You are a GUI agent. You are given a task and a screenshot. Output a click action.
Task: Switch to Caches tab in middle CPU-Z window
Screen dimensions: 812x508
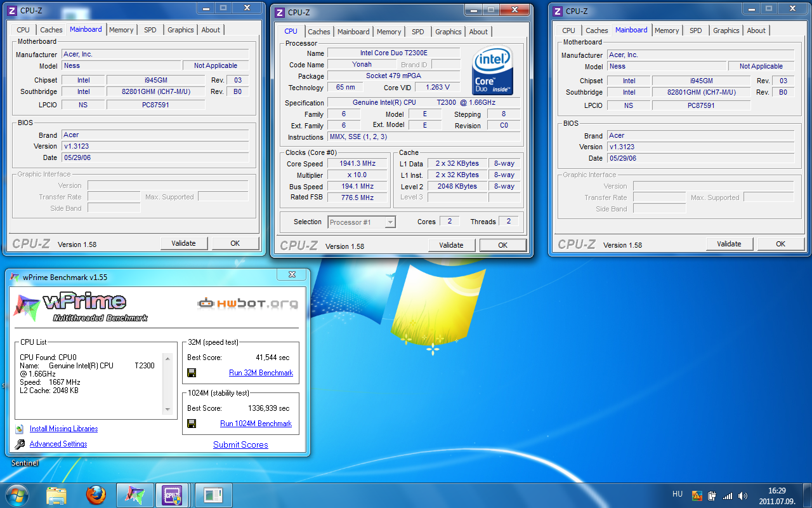319,32
